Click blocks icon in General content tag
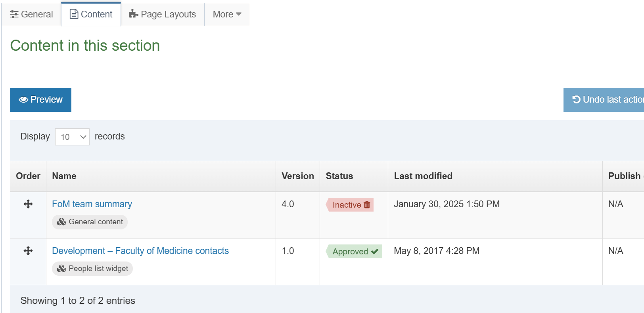 click(61, 222)
